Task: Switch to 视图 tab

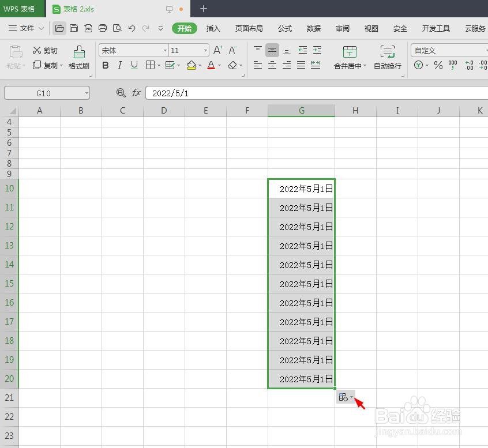Action: click(371, 29)
